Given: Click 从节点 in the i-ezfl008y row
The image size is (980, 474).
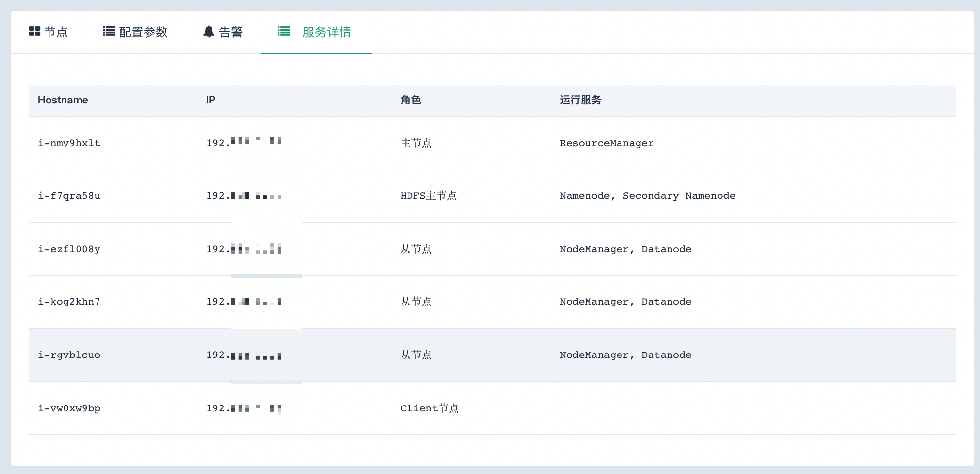Looking at the screenshot, I should (416, 249).
